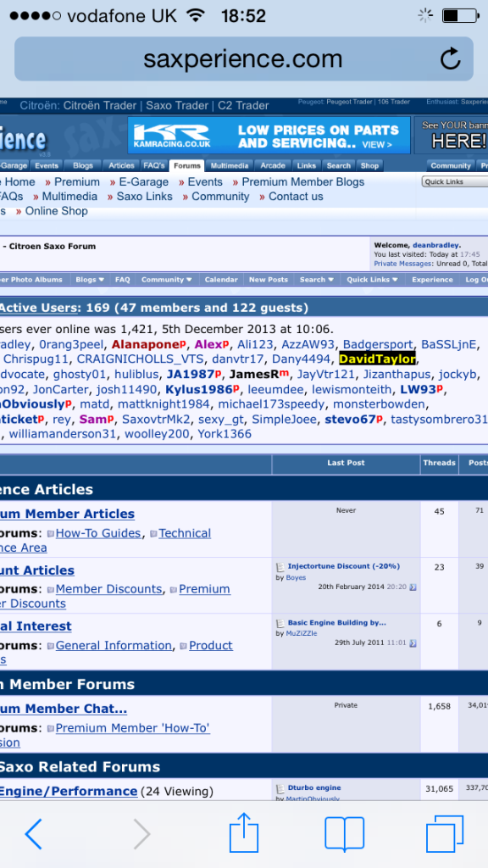Viewport: 488px width, 868px height.
Task: Open the Member Discounts subforum
Action: (x=109, y=589)
